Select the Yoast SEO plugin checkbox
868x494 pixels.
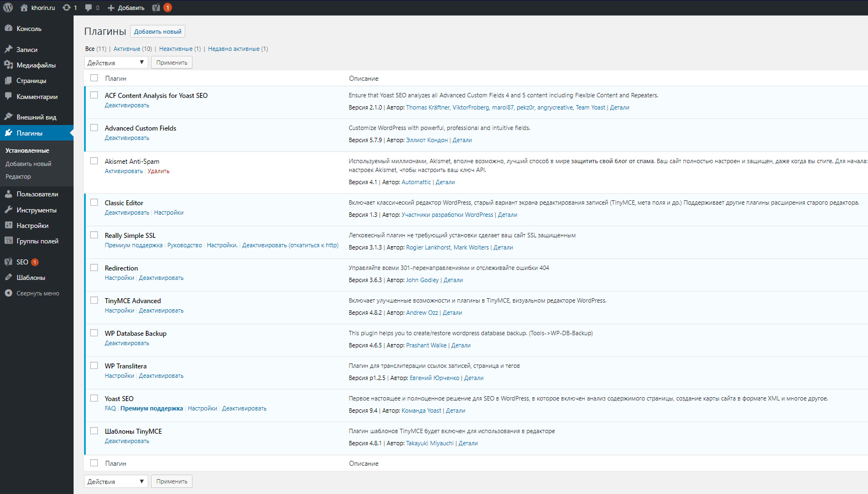coord(94,398)
